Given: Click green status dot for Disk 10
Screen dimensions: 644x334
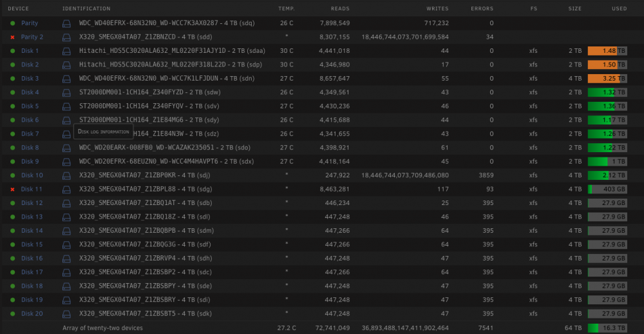Looking at the screenshot, I should (x=12, y=175).
